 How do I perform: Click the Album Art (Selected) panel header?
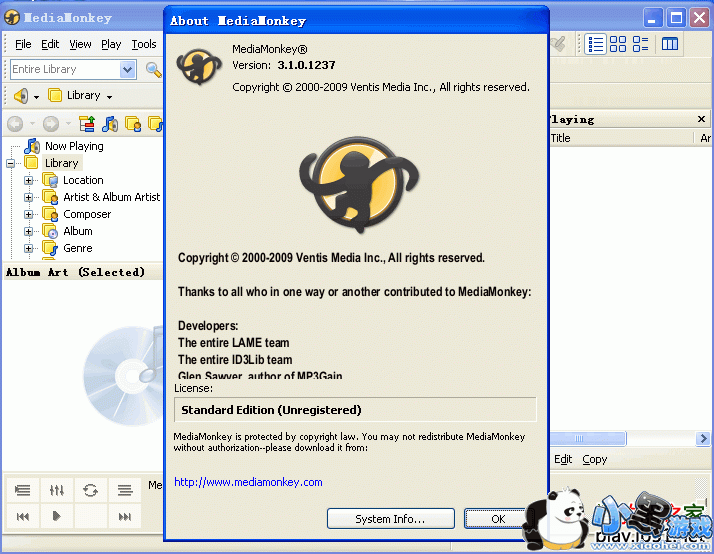point(82,272)
